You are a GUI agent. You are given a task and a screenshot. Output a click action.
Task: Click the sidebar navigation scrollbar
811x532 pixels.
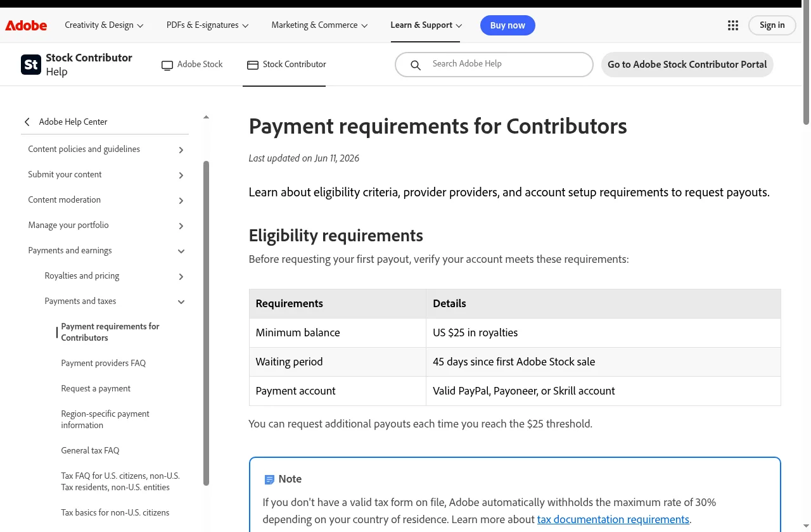tap(206, 323)
